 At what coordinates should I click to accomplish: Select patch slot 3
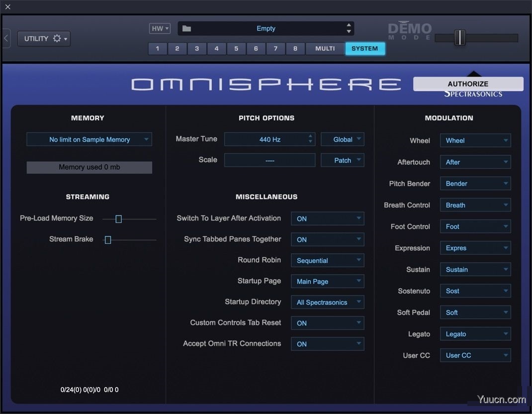click(x=196, y=48)
